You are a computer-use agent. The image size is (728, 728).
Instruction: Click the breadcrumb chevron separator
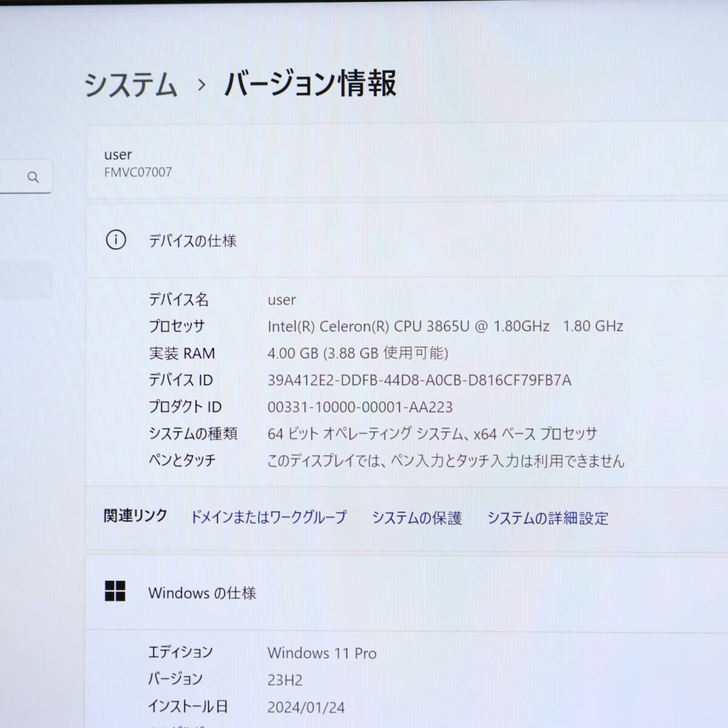point(201,85)
